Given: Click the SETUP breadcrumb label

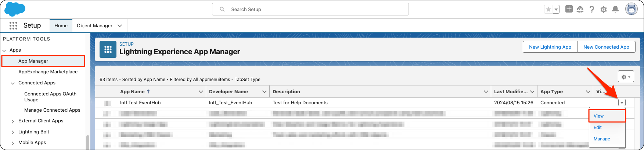Looking at the screenshot, I should point(126,44).
